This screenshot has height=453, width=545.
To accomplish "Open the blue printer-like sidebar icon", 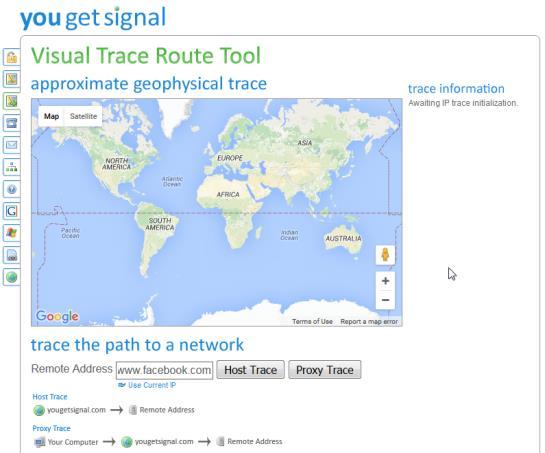I will click(x=11, y=123).
